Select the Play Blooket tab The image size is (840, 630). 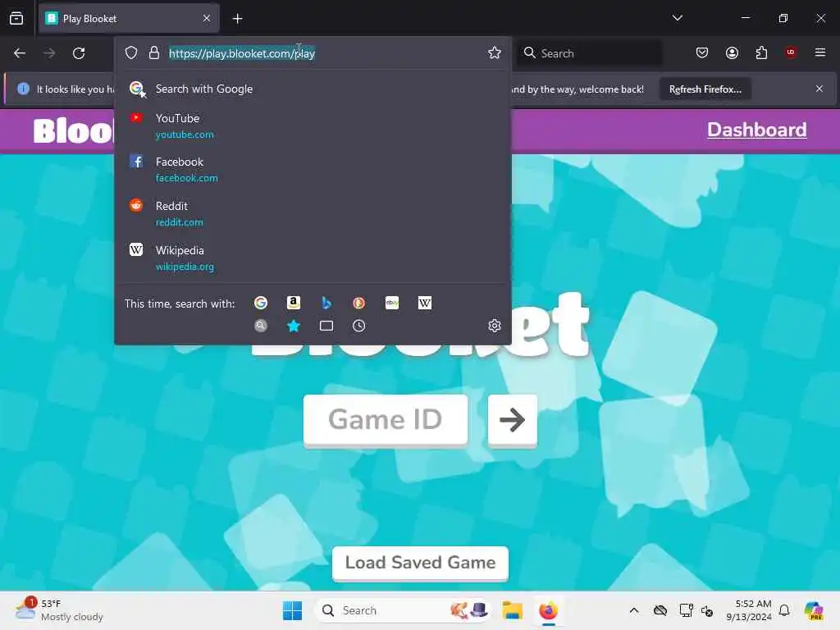tap(129, 18)
